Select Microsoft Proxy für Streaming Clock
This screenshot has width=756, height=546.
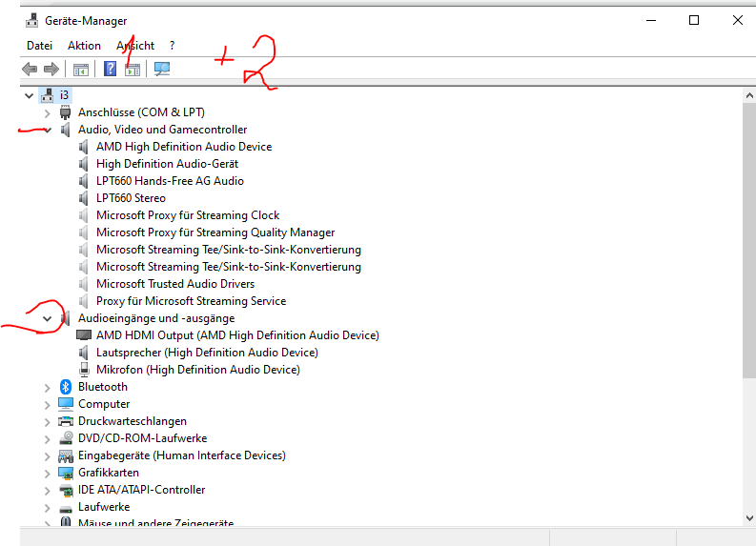click(188, 215)
